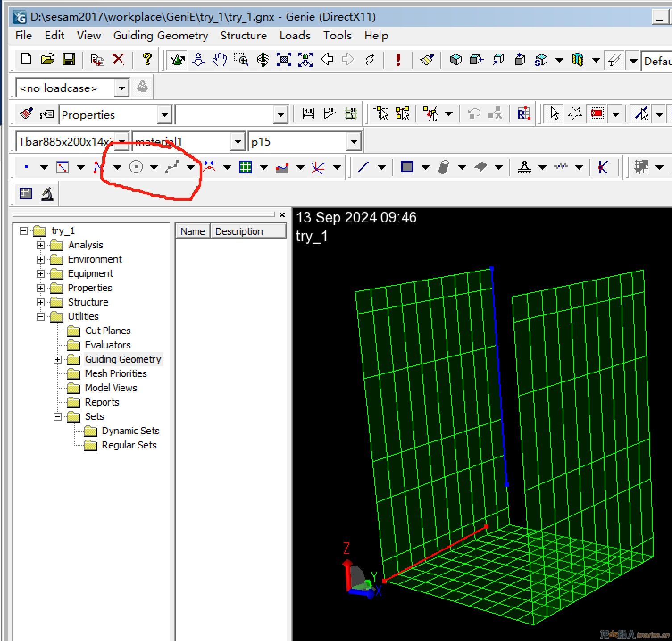
Task: Click the first shaded cube view icon
Action: click(x=455, y=59)
